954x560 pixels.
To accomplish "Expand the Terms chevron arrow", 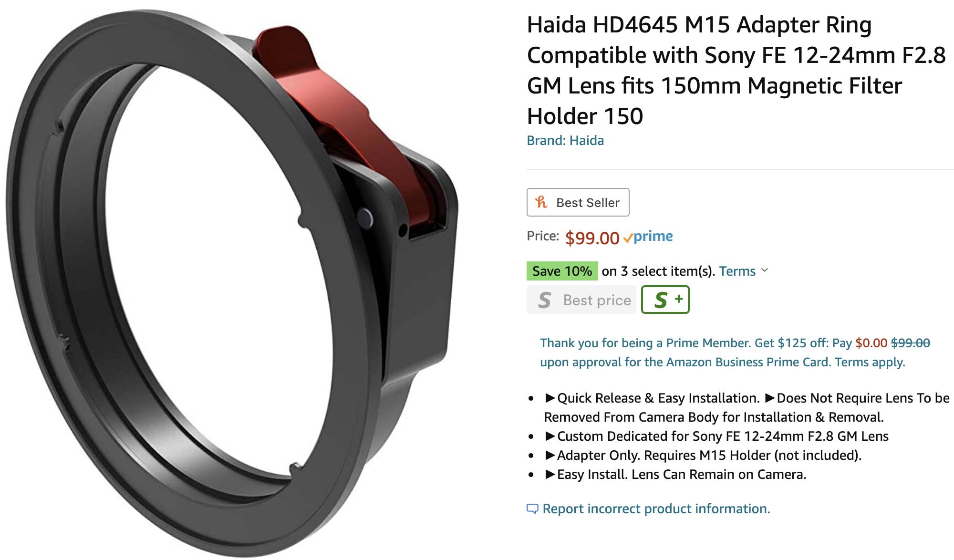I will point(765,270).
